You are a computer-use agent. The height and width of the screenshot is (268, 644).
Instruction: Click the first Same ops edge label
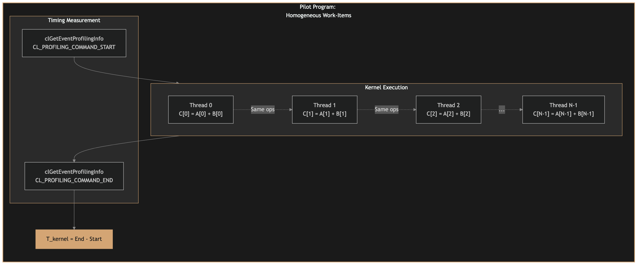[263, 109]
